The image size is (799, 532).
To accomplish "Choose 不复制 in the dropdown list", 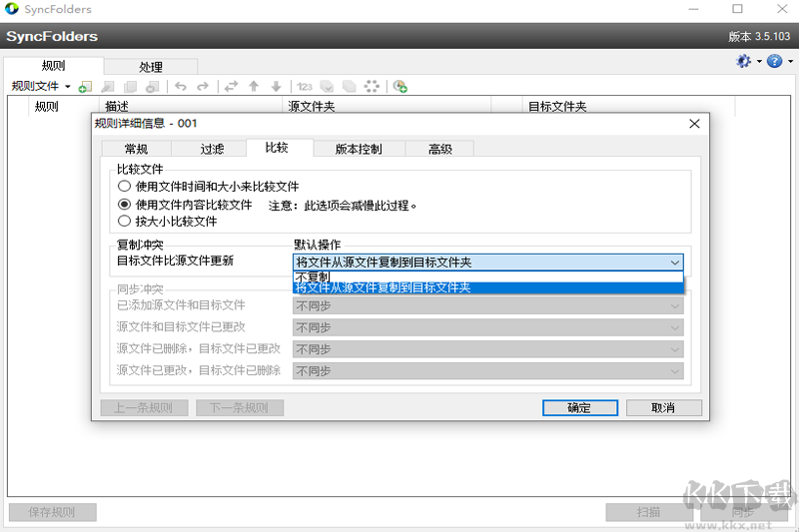I will pos(488,276).
